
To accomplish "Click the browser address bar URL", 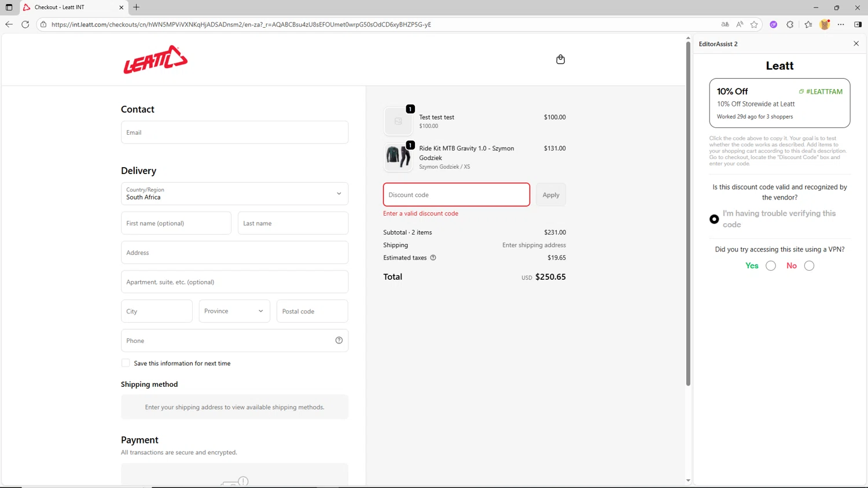I will (241, 24).
